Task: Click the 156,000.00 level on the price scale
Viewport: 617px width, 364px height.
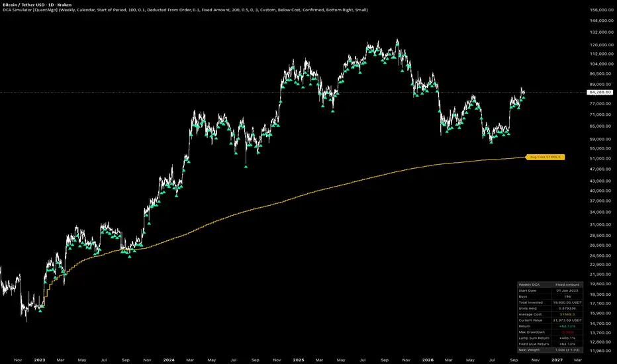Action: pos(601,10)
